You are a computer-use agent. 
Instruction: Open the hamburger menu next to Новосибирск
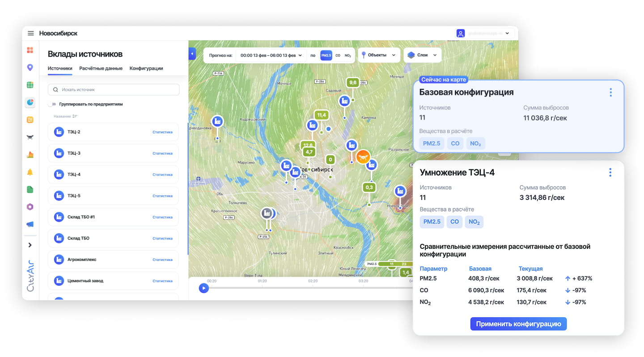tap(31, 34)
